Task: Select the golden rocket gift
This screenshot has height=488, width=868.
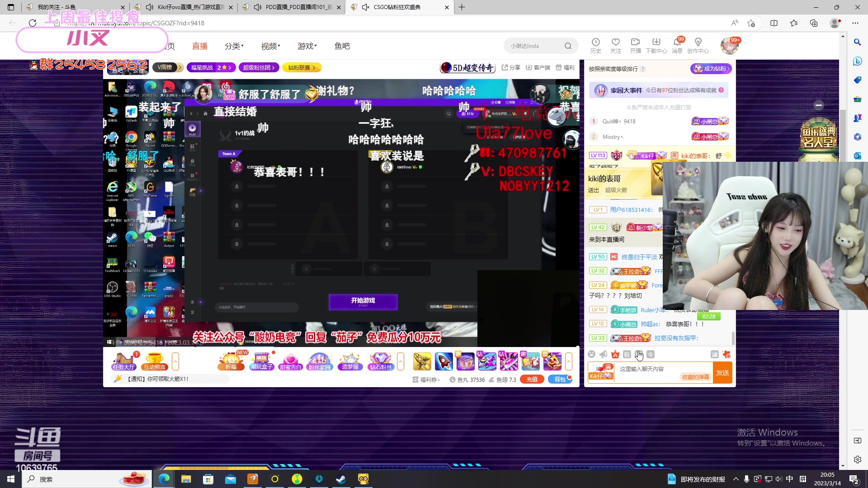Action: click(x=422, y=361)
